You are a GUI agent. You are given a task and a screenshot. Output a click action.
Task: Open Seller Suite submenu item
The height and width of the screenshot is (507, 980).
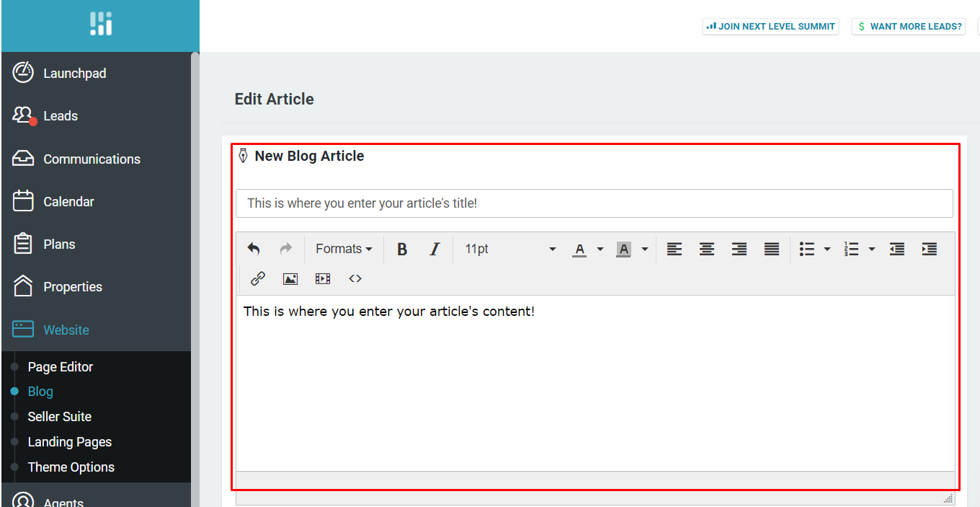point(60,416)
